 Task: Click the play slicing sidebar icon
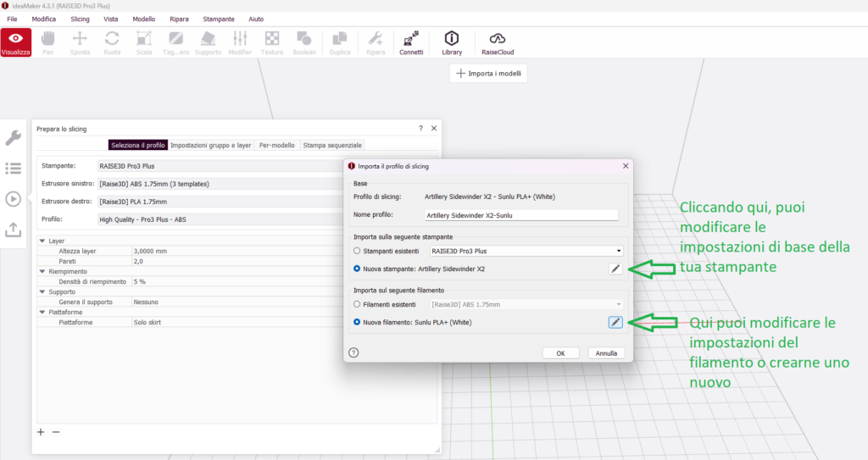(14, 199)
